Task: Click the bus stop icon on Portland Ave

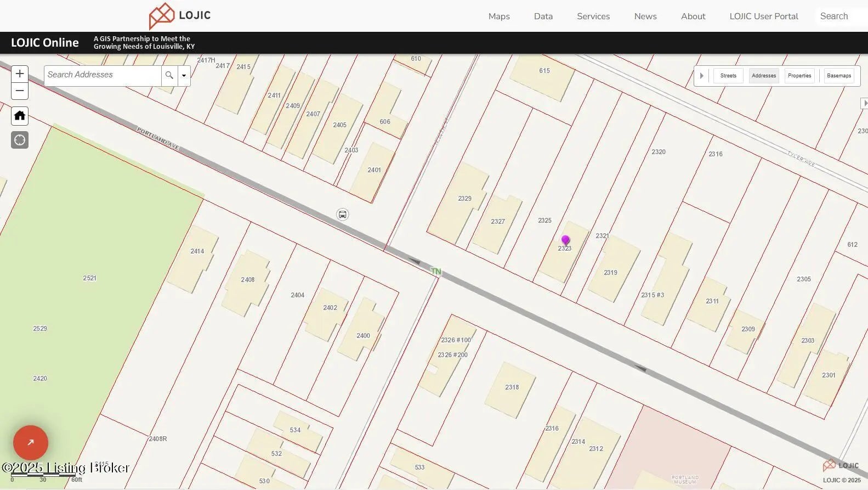Action: [343, 215]
